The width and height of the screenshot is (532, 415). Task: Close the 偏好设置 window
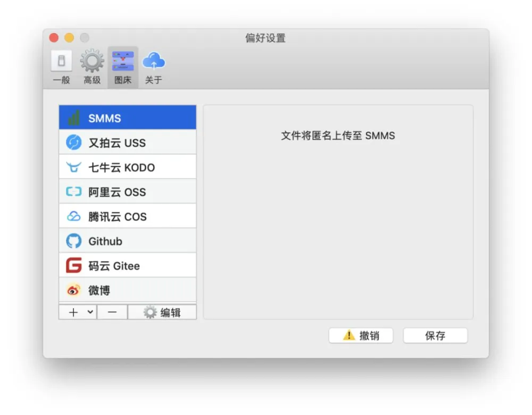tap(54, 38)
